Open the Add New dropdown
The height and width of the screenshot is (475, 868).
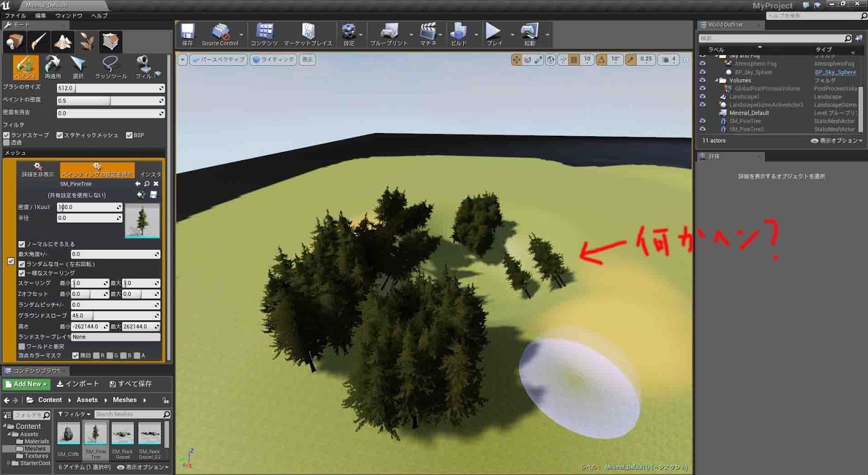27,384
